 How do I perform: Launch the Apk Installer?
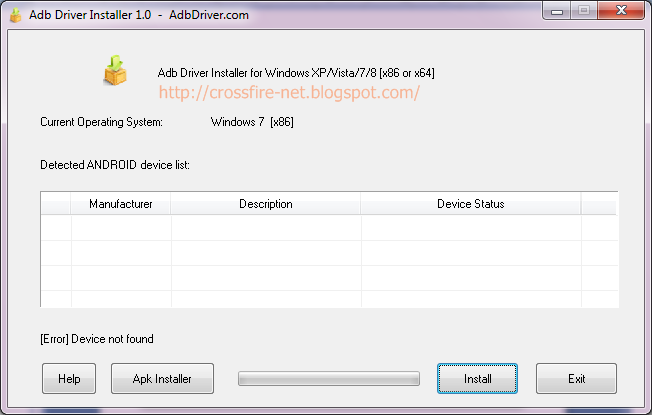[x=161, y=379]
